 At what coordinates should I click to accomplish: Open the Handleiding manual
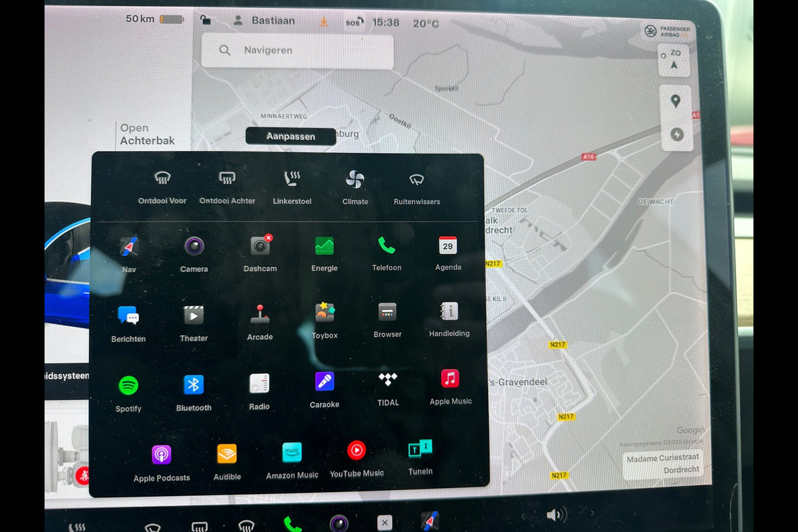(x=449, y=319)
